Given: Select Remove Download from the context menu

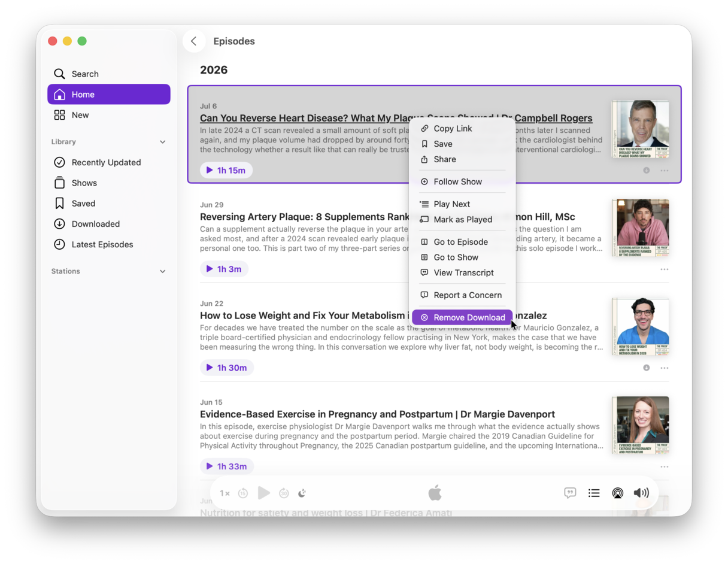Looking at the screenshot, I should (x=462, y=317).
